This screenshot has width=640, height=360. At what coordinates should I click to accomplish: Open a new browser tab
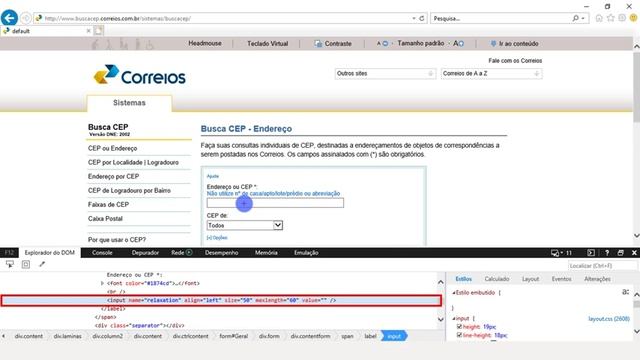pyautogui.click(x=98, y=31)
